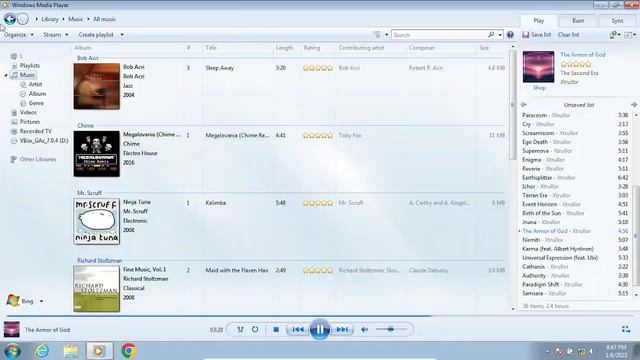Select Fine Music Vol. 1 album art

(97, 289)
